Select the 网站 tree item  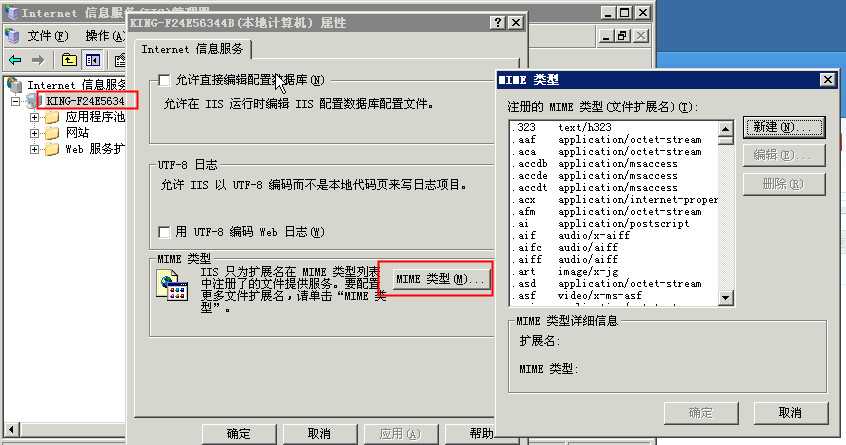(77, 133)
